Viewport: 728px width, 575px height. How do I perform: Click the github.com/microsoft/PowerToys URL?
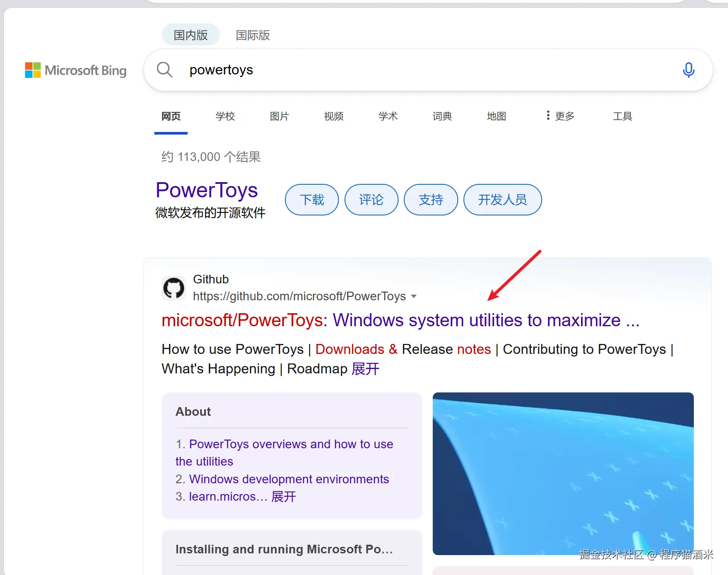click(299, 296)
